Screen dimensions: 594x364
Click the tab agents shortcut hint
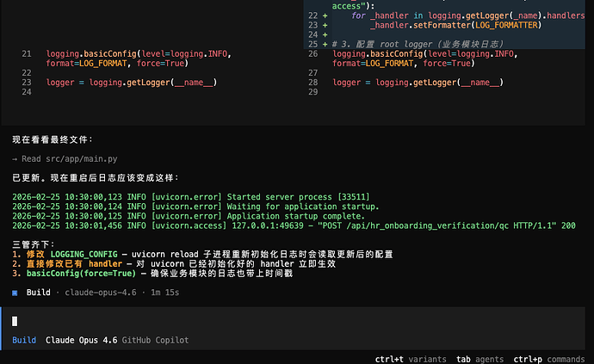[480, 359]
